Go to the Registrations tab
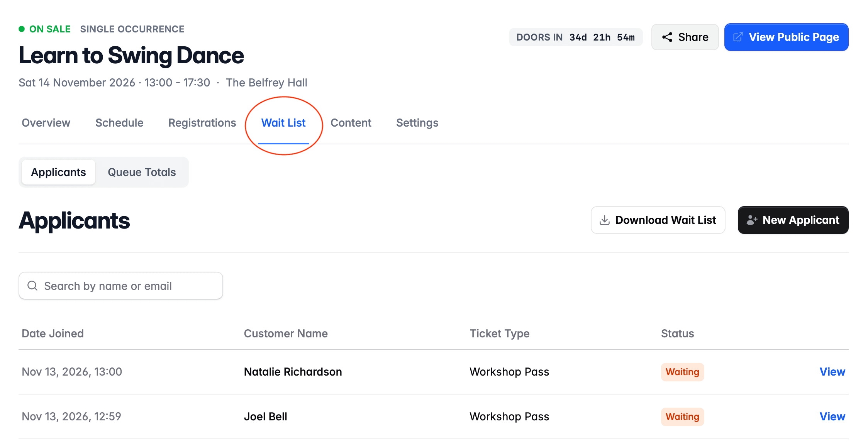The image size is (868, 447). [202, 123]
